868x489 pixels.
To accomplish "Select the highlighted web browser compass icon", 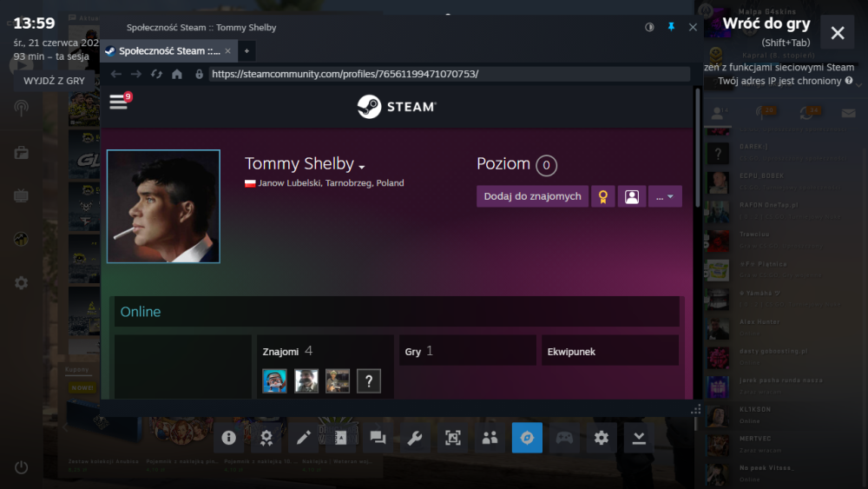I will click(527, 438).
